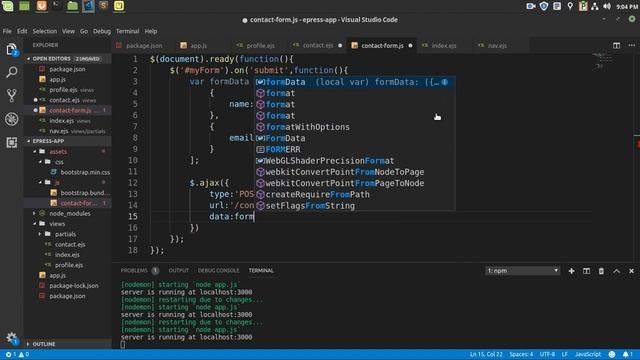640x360 pixels.
Task: Open the network tray indicator
Action: [x=595, y=6]
